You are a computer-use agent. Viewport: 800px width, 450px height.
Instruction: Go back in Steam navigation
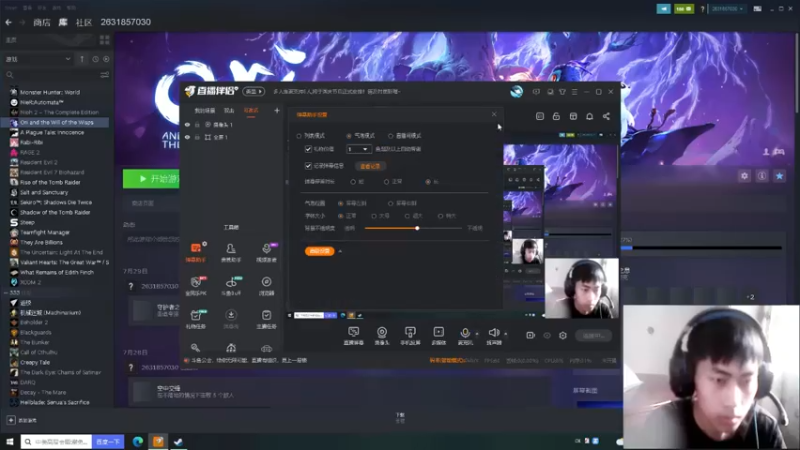pyautogui.click(x=8, y=22)
